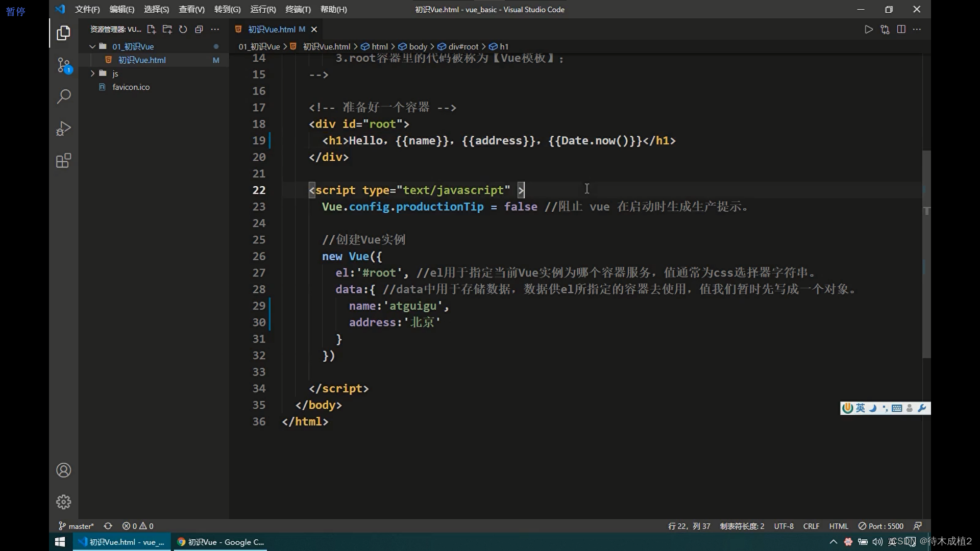The image size is (980, 551).
Task: Open the volume control in tray
Action: [x=877, y=542]
